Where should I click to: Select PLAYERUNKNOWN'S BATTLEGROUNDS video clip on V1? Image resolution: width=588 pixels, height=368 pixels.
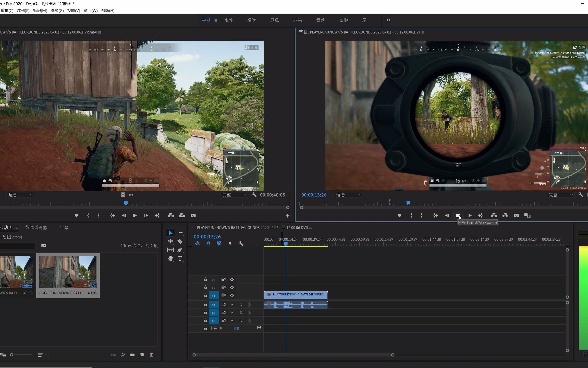[296, 295]
